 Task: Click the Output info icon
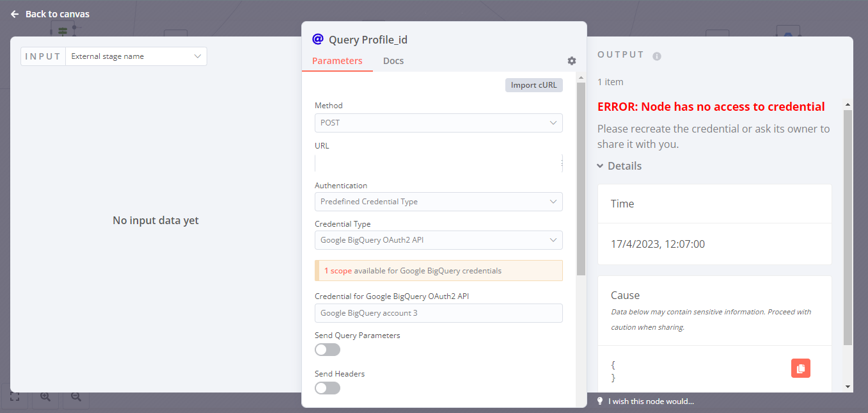656,56
